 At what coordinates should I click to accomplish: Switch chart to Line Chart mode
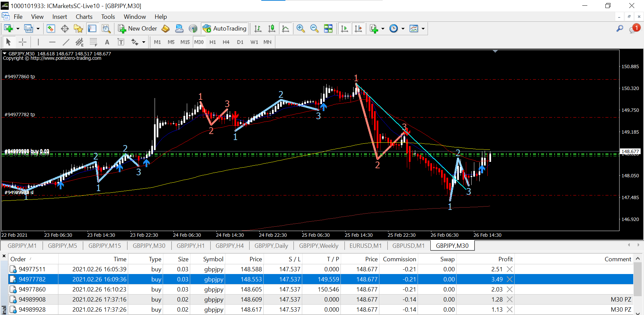pyautogui.click(x=285, y=29)
